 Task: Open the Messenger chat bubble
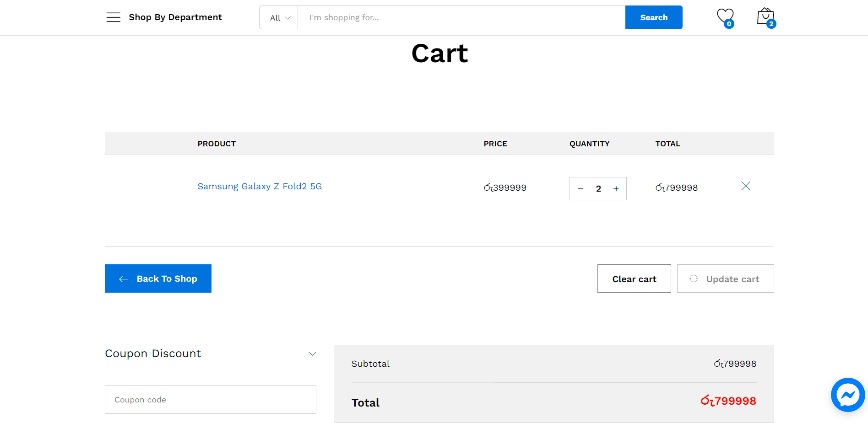847,395
